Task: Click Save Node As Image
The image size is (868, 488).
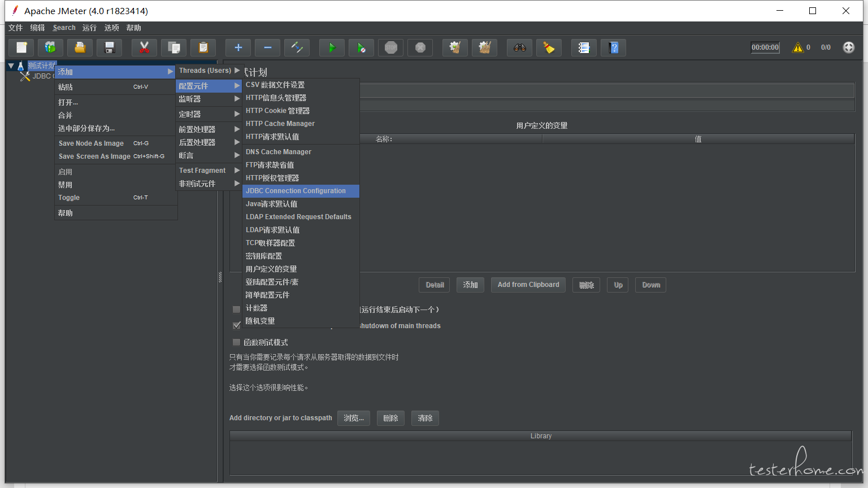Action: pyautogui.click(x=116, y=143)
